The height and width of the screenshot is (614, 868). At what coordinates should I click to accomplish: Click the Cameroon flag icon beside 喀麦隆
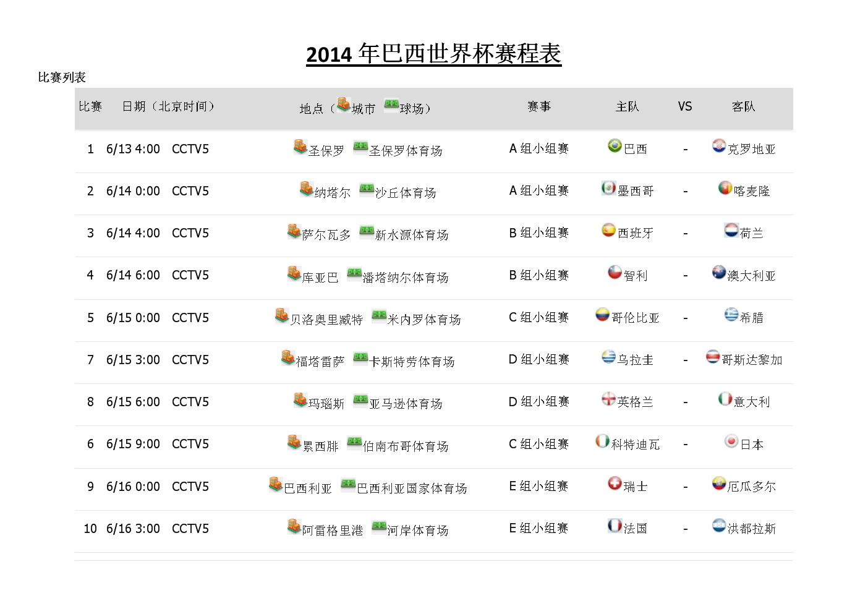(x=725, y=188)
